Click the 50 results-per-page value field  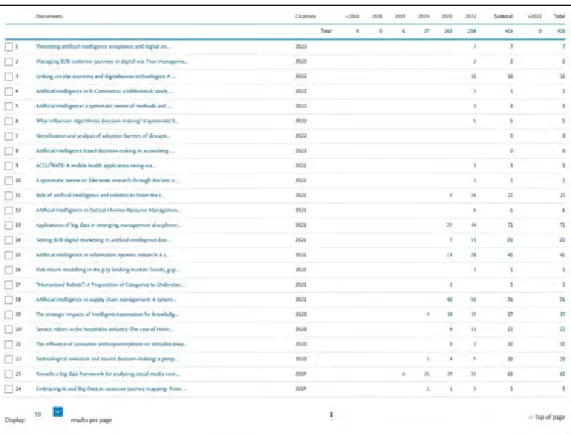point(38,414)
